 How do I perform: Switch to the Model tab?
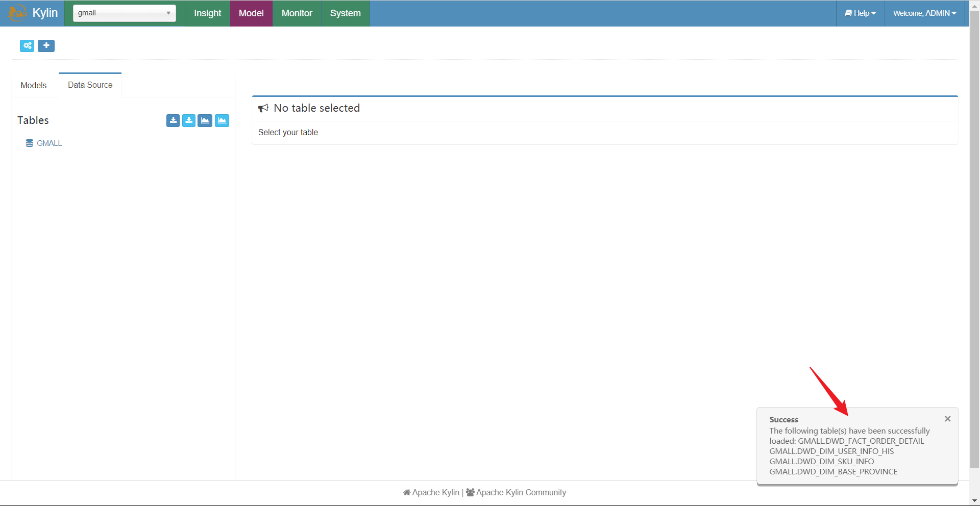(x=251, y=13)
